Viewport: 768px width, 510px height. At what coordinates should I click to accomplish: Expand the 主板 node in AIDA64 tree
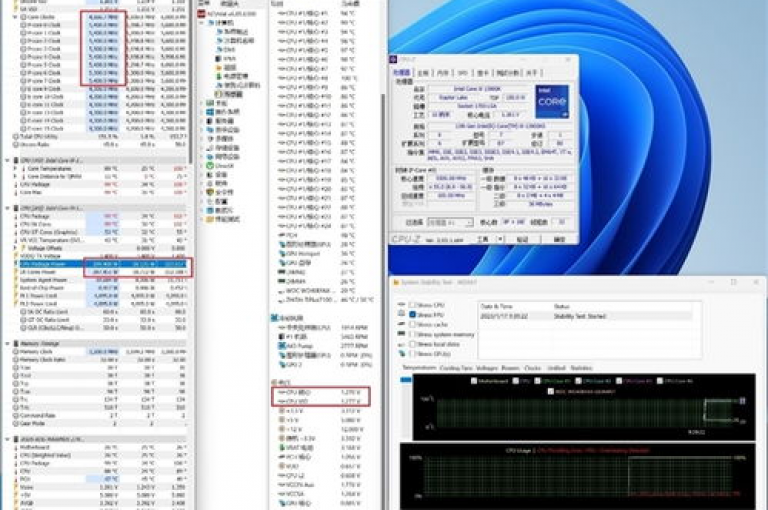[x=202, y=103]
